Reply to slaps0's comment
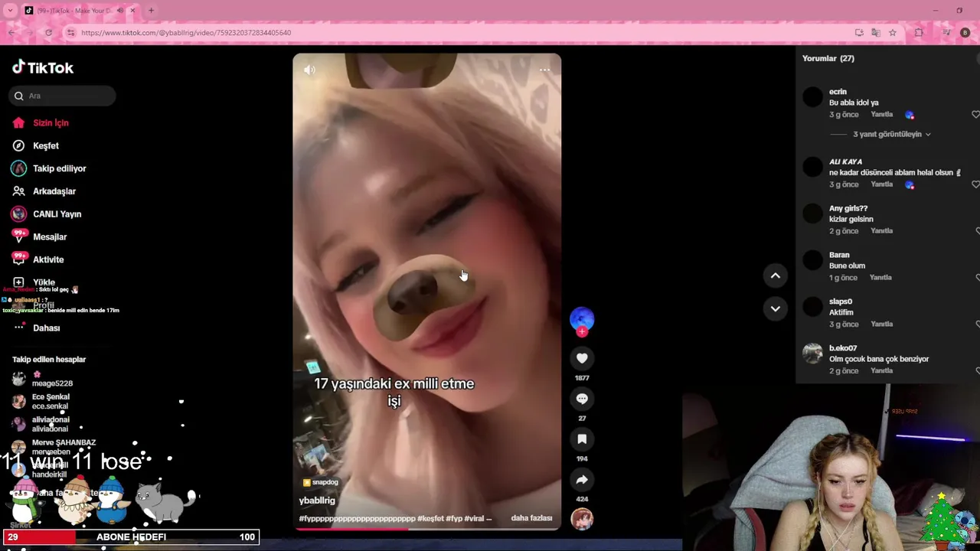 [x=881, y=324]
